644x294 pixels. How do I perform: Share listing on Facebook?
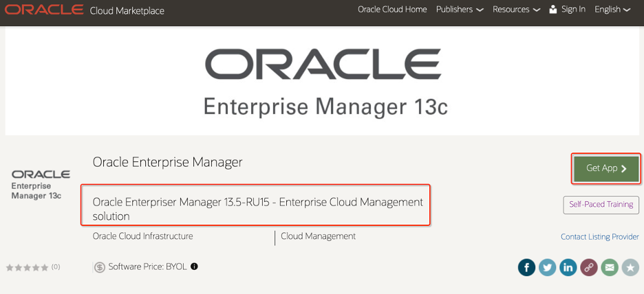coord(526,267)
